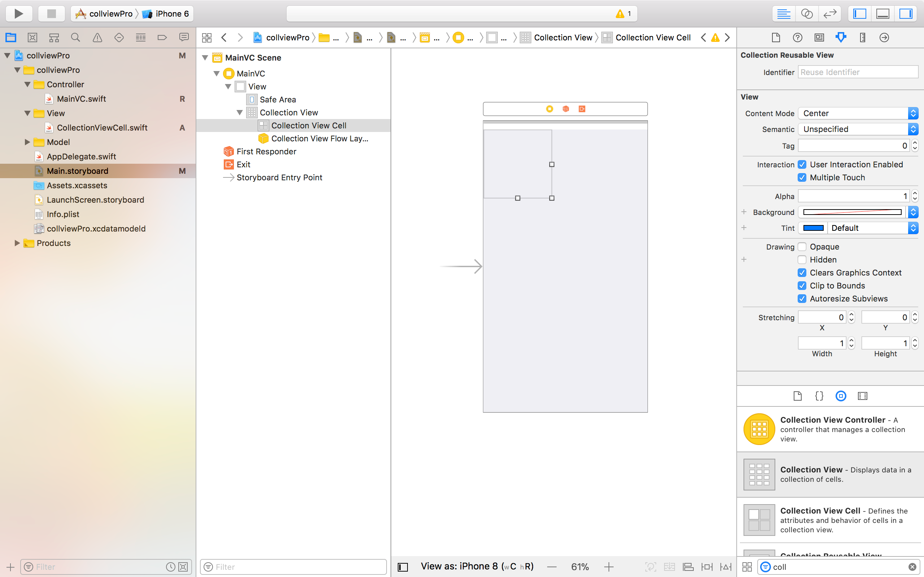Open the Connections inspector
The image size is (924, 577).
884,38
